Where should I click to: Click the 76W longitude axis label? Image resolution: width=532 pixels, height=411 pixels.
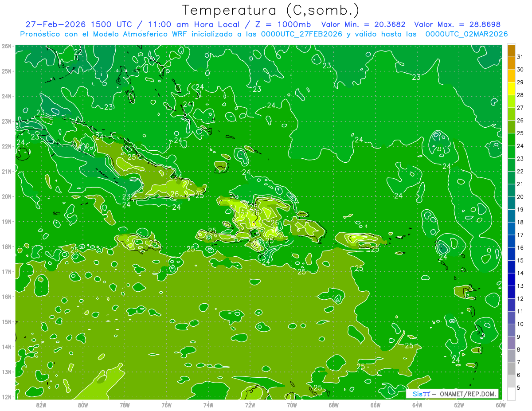[x=167, y=405]
